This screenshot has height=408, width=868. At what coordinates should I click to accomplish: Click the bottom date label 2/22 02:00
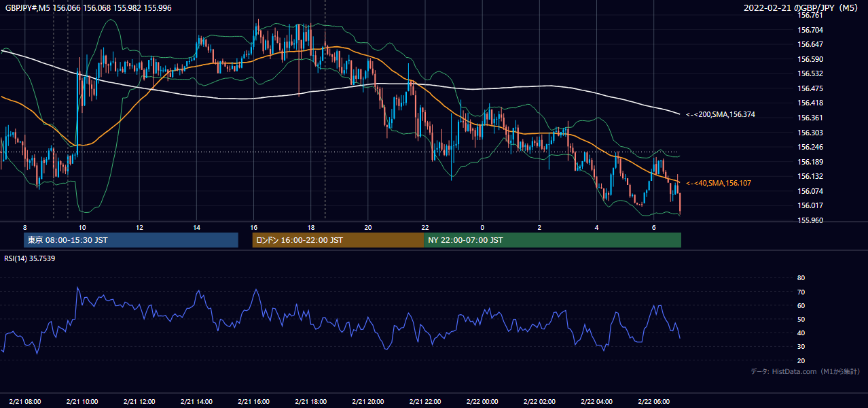539,401
